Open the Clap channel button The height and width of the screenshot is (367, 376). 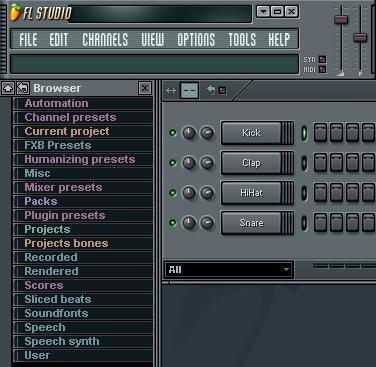(x=257, y=163)
